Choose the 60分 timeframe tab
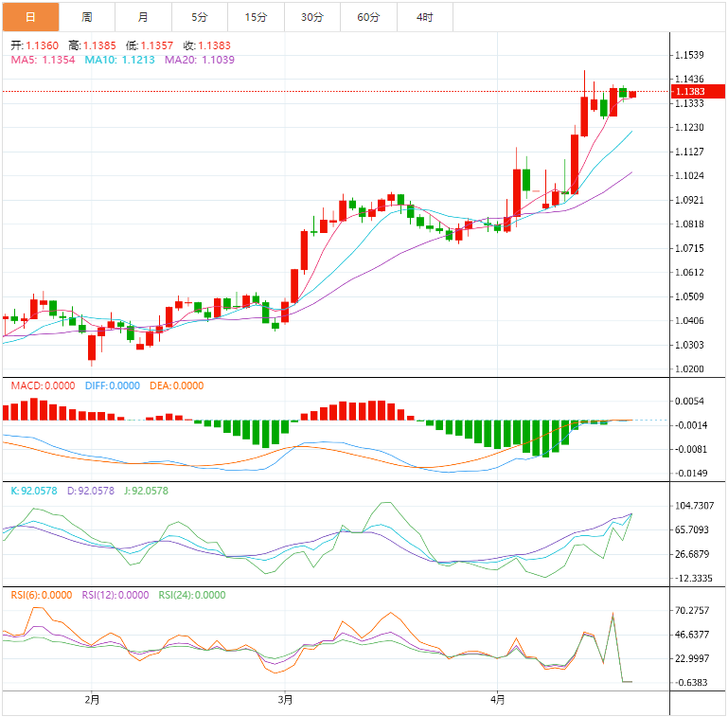The height and width of the screenshot is (717, 728). (x=368, y=17)
